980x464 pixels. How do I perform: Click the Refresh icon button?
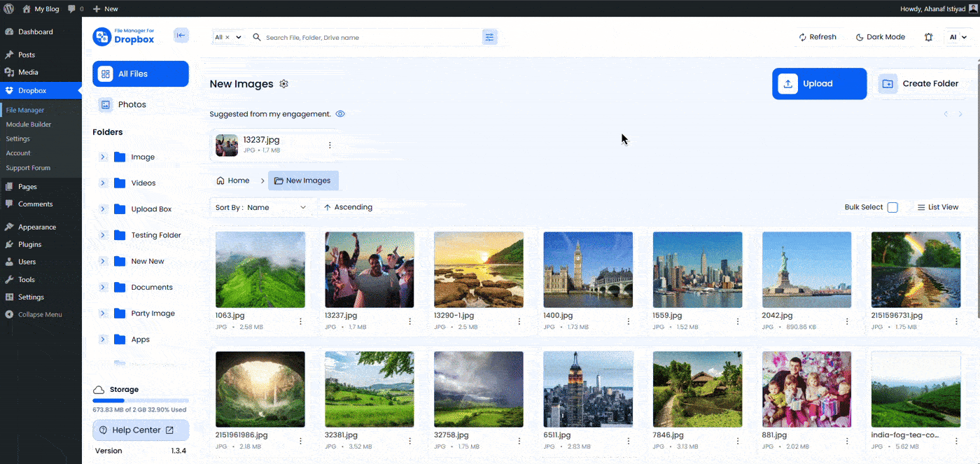click(818, 37)
